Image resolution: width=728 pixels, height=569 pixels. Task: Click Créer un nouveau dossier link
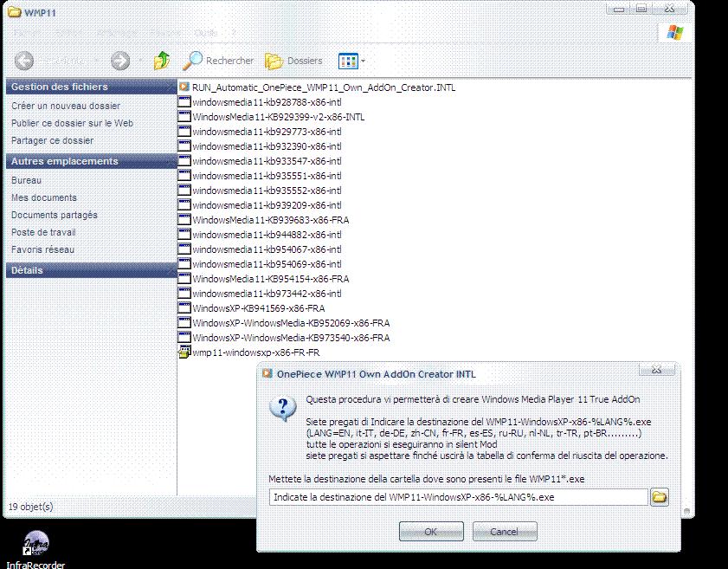click(x=66, y=106)
